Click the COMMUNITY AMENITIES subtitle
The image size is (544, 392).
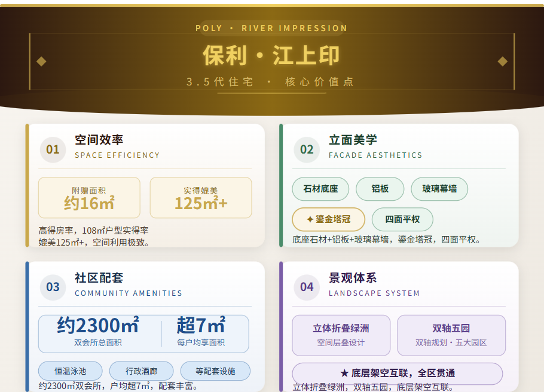(x=129, y=293)
